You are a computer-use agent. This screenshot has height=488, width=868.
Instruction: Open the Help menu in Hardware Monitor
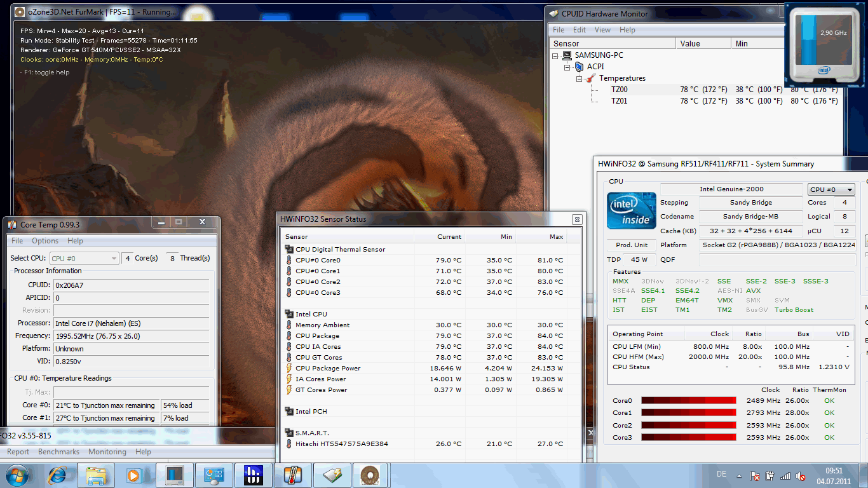[627, 30]
